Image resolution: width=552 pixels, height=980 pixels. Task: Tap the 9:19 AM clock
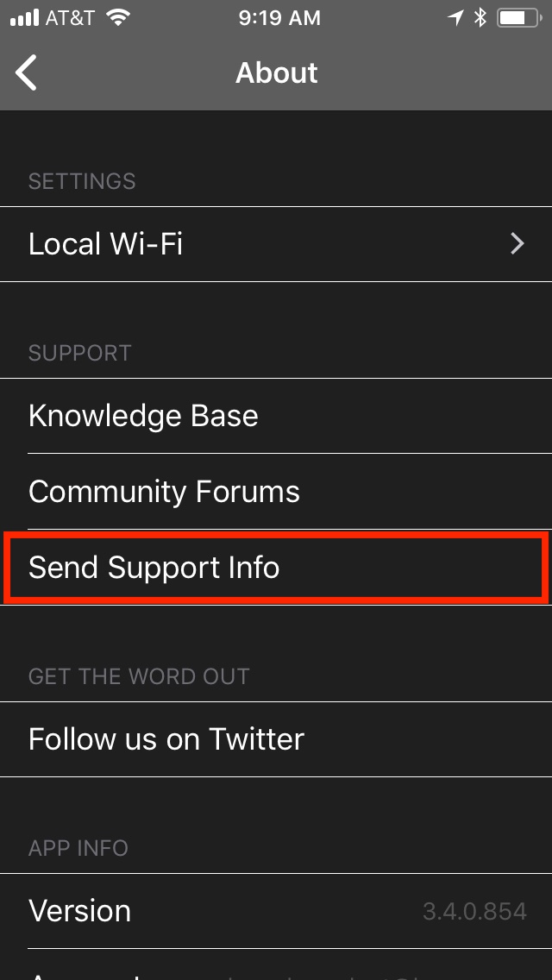(279, 18)
